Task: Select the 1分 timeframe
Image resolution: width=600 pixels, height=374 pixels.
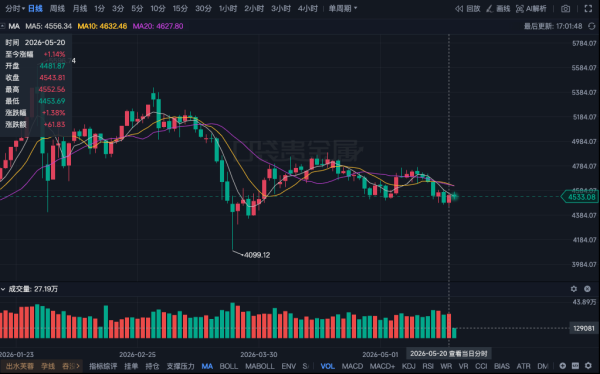Action: (99, 8)
